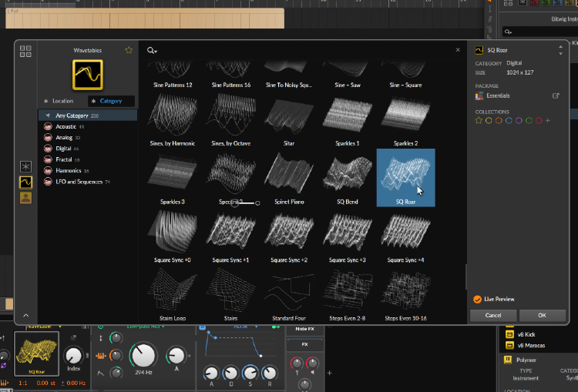This screenshot has height=392, width=578.
Task: Select Sparkles 1 wavetable
Action: [x=348, y=119]
